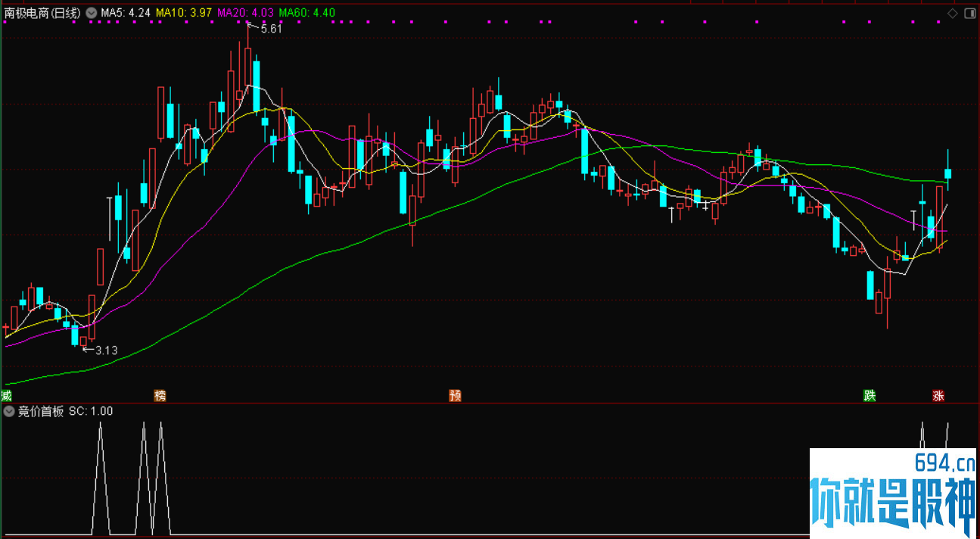
Task: Click the 3.13 low price label
Action: pyautogui.click(x=107, y=350)
